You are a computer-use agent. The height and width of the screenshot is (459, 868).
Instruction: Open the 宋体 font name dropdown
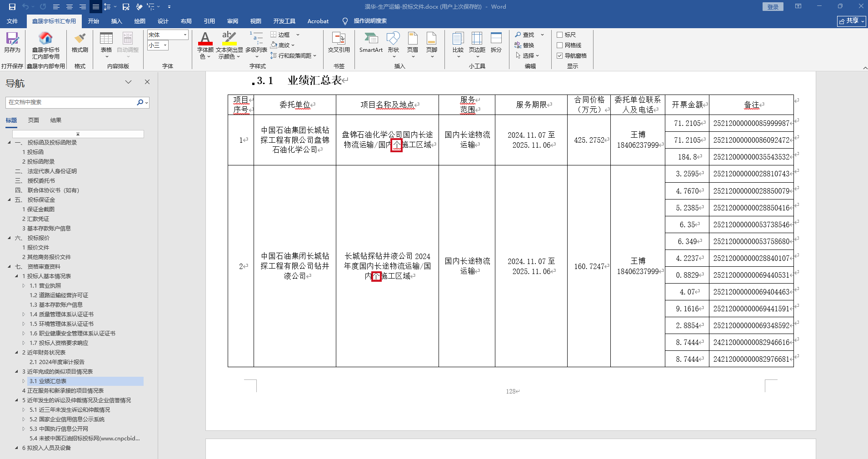[x=185, y=35]
